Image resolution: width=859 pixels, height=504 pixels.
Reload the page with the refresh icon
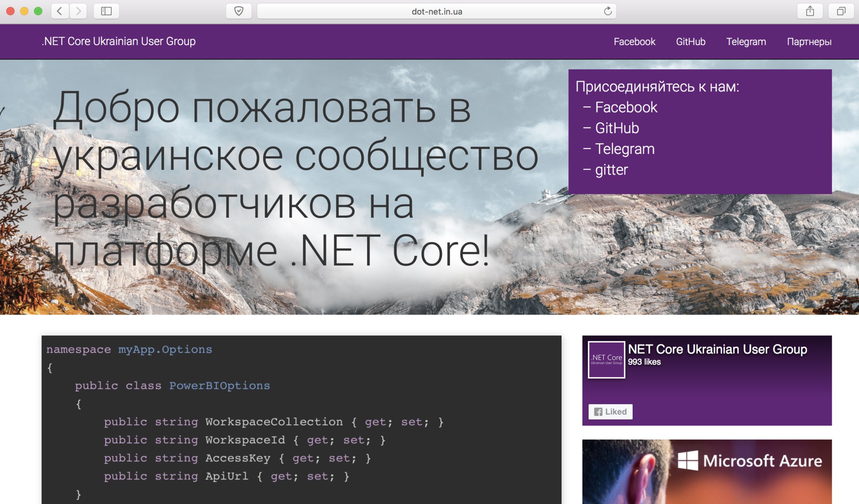[x=608, y=11]
